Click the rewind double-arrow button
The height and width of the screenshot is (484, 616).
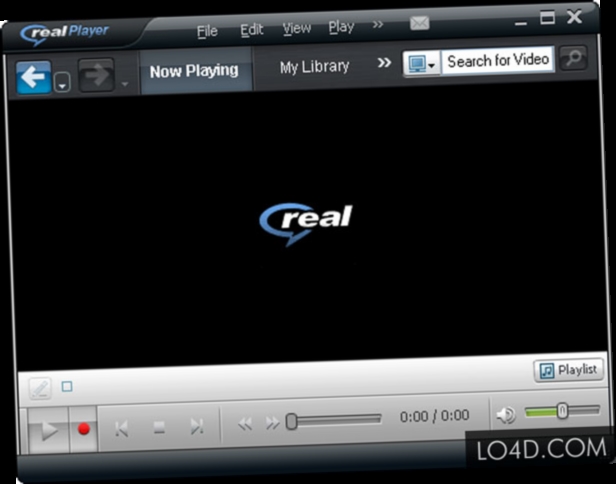(245, 424)
